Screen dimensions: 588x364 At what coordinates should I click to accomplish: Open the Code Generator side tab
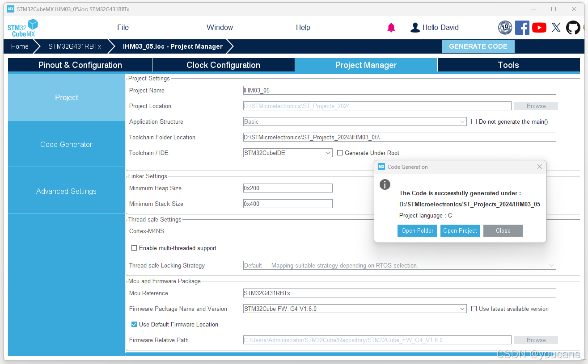66,144
